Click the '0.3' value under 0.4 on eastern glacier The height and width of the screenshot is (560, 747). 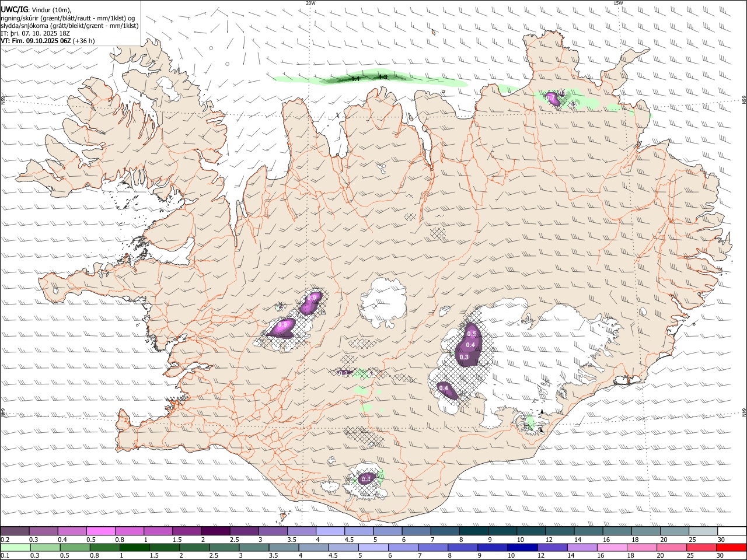coord(464,357)
